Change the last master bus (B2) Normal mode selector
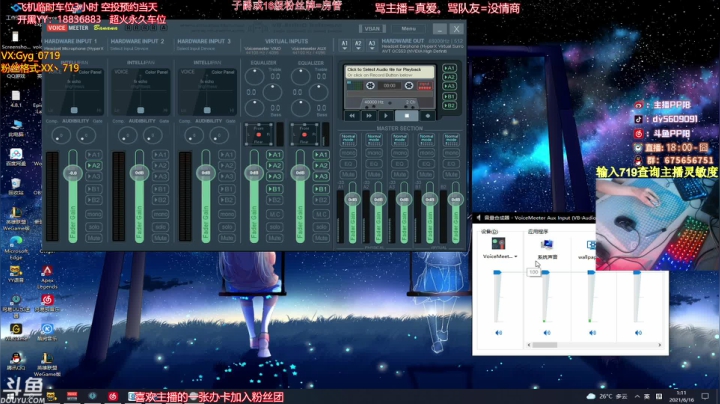The image size is (720, 404). (x=451, y=140)
